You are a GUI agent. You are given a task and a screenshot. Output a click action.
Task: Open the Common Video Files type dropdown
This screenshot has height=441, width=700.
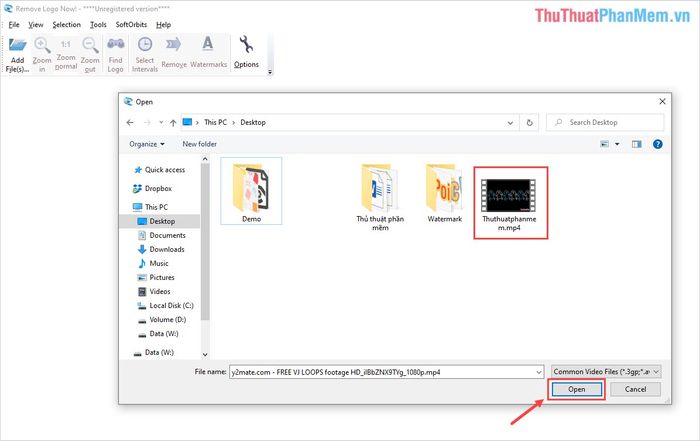point(606,371)
